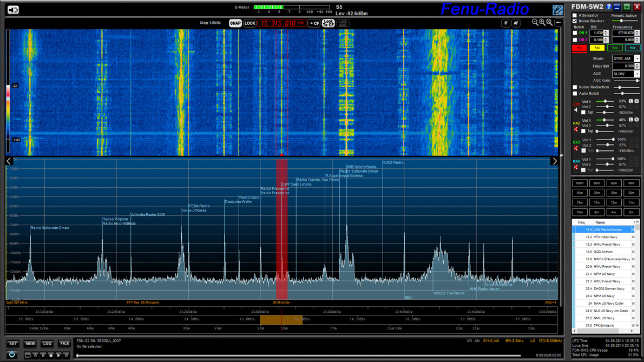Switch audio display to AF mode
This screenshot has width=644, height=362.
[516, 23]
